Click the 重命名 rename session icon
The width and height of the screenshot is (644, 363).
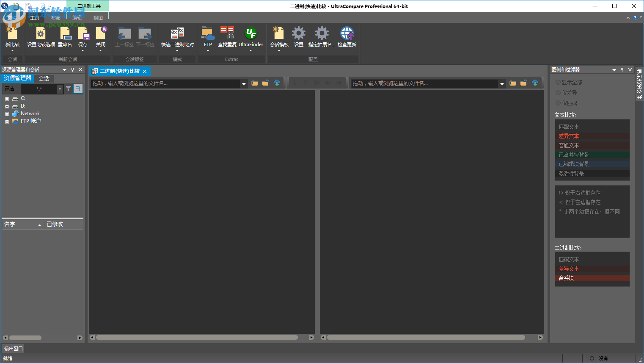tap(65, 34)
